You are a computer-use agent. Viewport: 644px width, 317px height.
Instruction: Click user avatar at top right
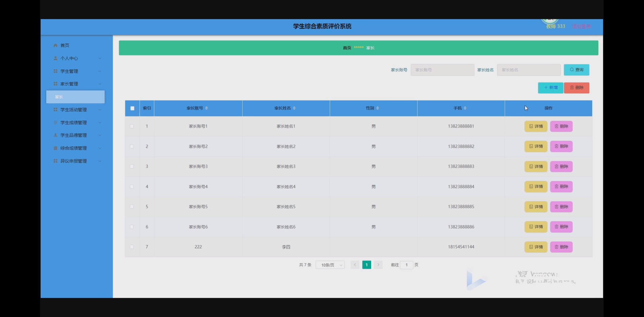(550, 21)
